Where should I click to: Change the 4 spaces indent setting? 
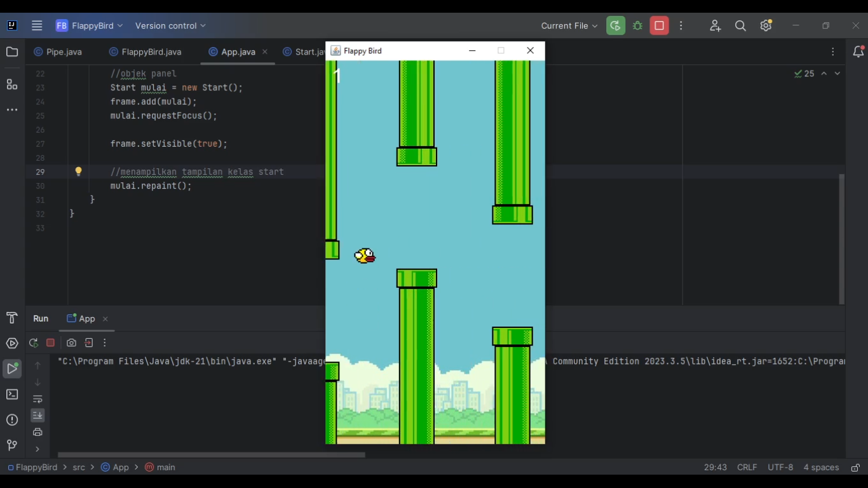pyautogui.click(x=821, y=468)
